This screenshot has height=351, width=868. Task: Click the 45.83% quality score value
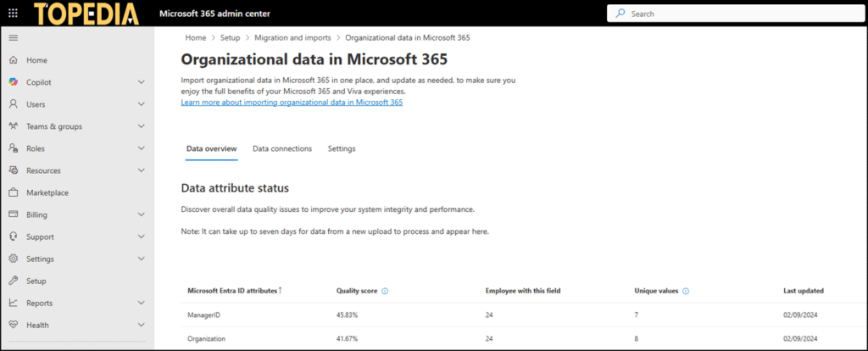point(347,315)
